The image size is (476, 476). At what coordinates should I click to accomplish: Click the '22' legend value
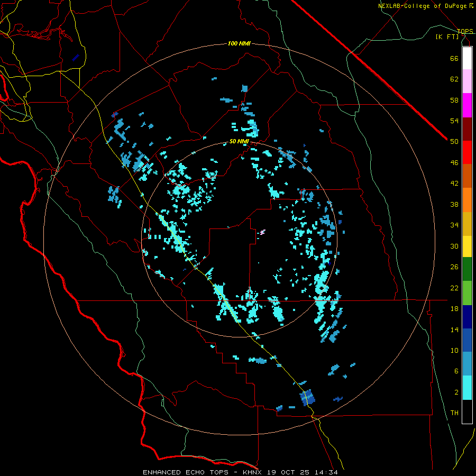[454, 288]
